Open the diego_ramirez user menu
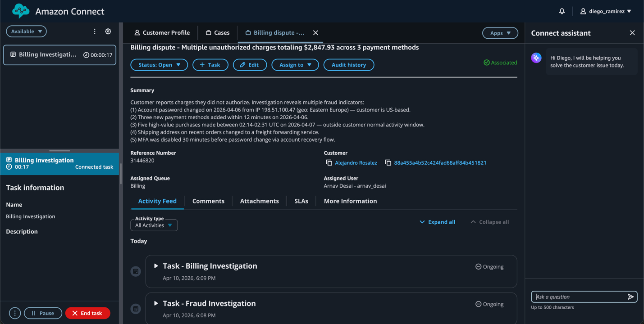 tap(605, 11)
